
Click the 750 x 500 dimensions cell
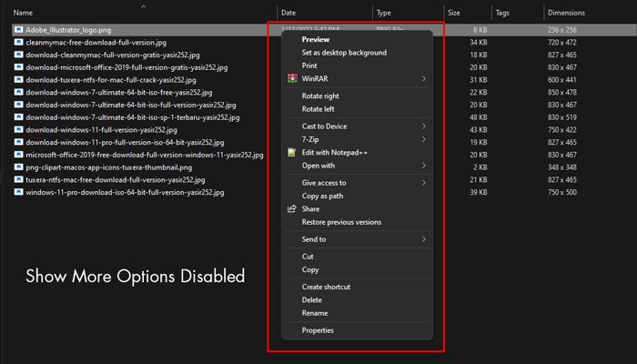(x=561, y=192)
